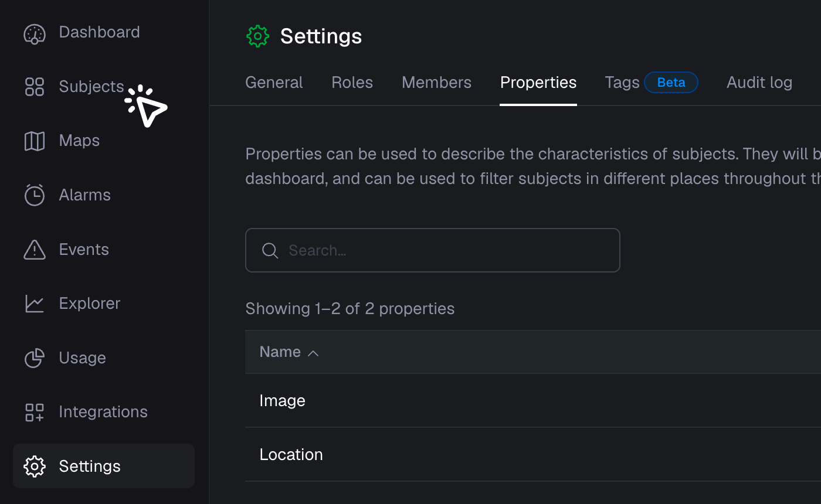Viewport: 821px width, 504px height.
Task: Click the 'Showing 1–2 of 2 properties' text
Action: (350, 308)
